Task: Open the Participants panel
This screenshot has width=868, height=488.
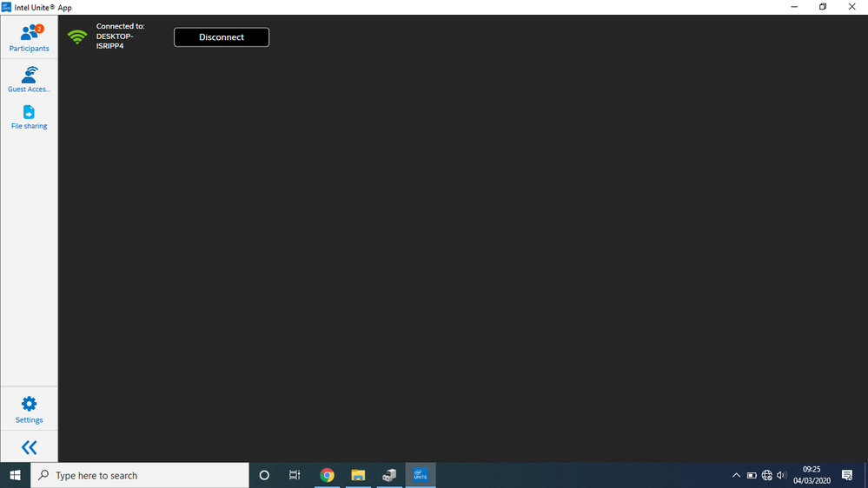Action: click(29, 37)
